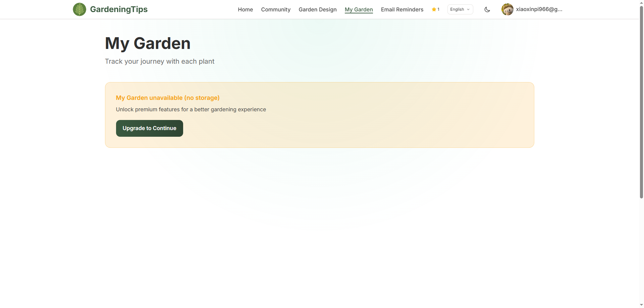
Task: Click the star points badge
Action: (435, 9)
